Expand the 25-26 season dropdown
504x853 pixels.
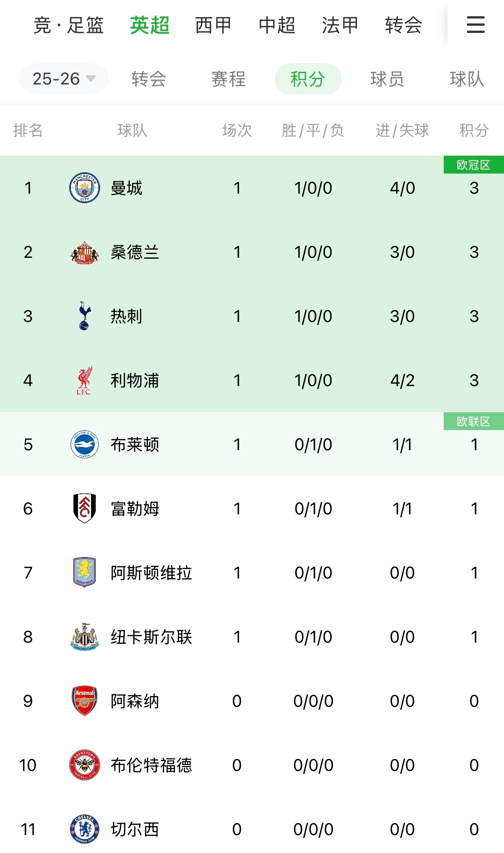[64, 79]
